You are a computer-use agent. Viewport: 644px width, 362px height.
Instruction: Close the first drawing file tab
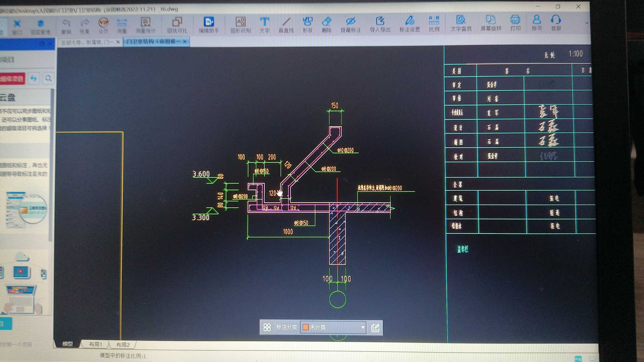(118, 42)
